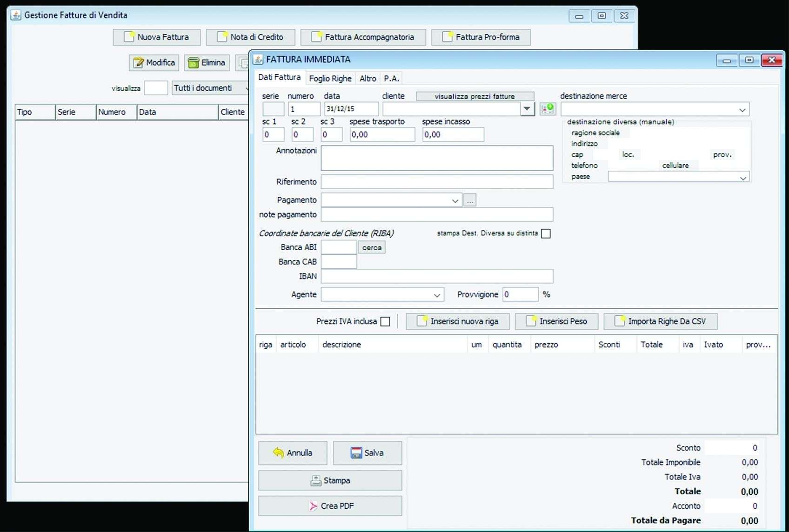Open the P.A. tab
Viewport: 789px width, 532px height.
tap(391, 79)
